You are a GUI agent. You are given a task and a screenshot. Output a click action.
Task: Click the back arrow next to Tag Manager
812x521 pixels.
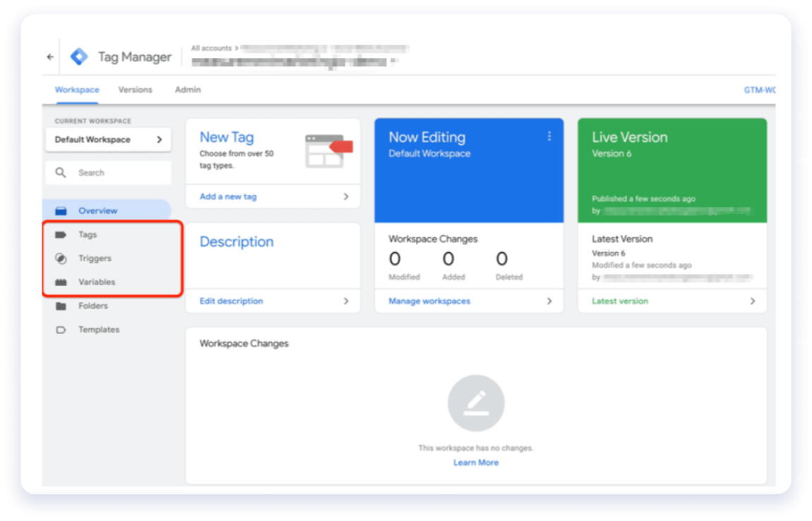click(50, 57)
